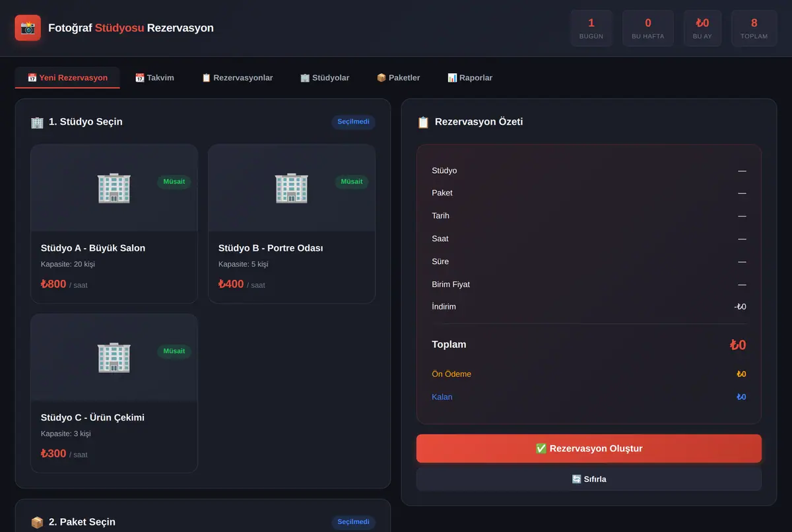Click the Kalan label in summary
The height and width of the screenshot is (532, 792).
tap(442, 397)
